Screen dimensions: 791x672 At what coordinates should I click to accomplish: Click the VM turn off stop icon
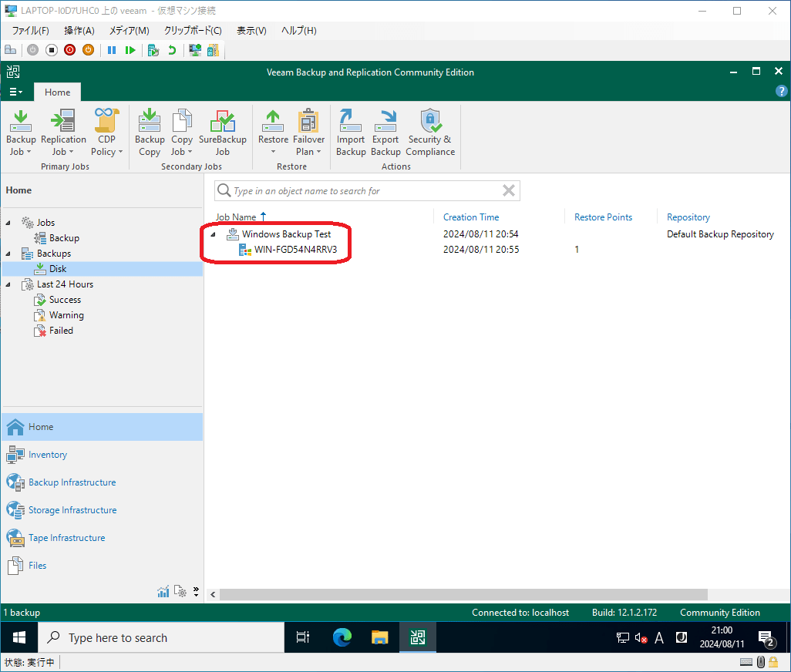point(52,50)
